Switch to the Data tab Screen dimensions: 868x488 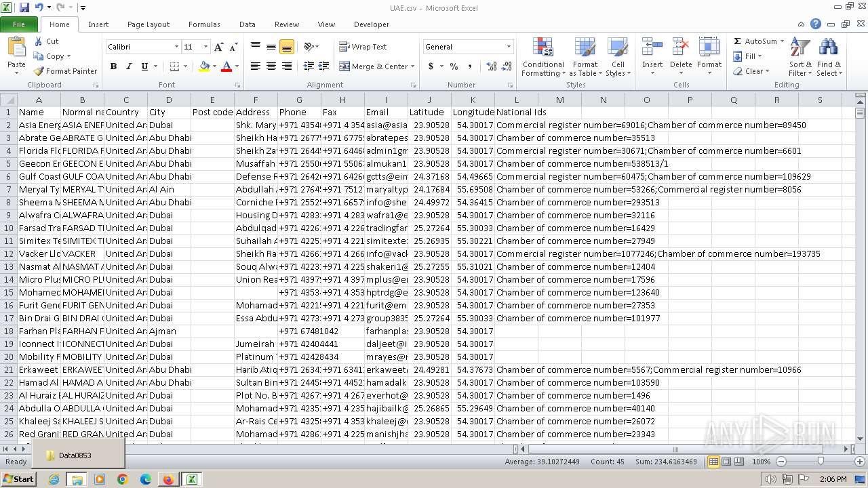248,24
